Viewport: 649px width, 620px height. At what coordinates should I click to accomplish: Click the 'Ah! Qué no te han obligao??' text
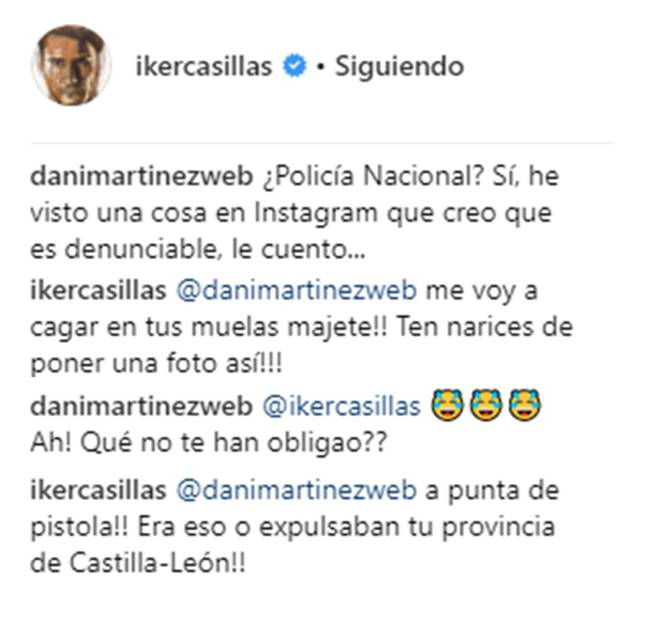tap(209, 443)
